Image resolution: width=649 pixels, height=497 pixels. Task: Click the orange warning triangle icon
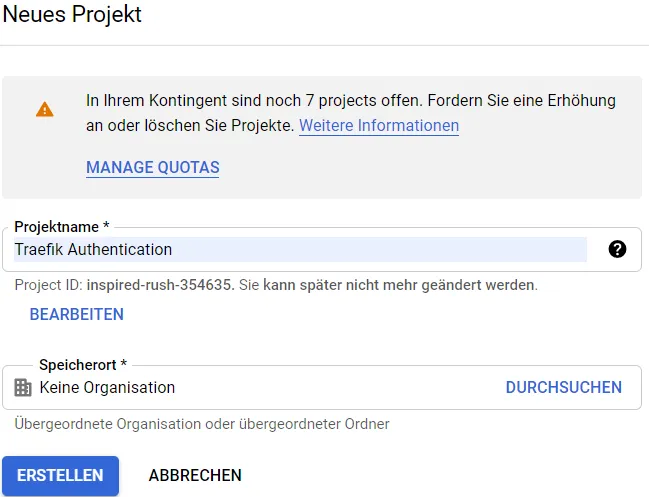[x=45, y=110]
